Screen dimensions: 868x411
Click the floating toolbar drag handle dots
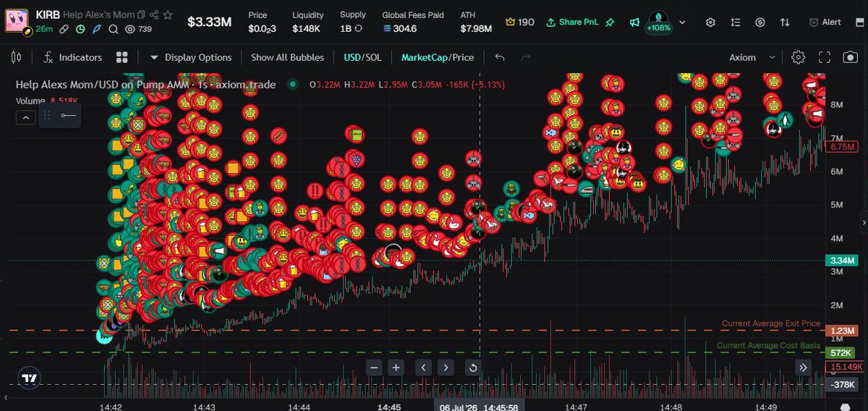[x=47, y=116]
